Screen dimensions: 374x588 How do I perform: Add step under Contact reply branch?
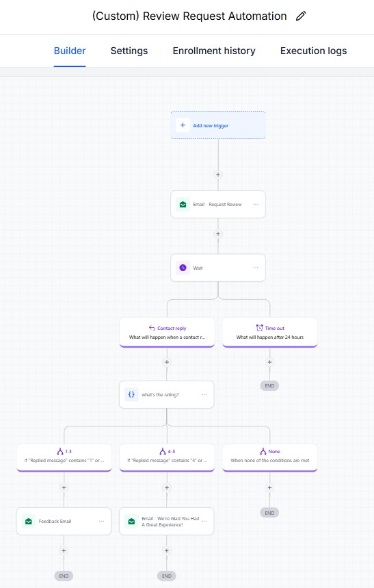[x=167, y=362]
